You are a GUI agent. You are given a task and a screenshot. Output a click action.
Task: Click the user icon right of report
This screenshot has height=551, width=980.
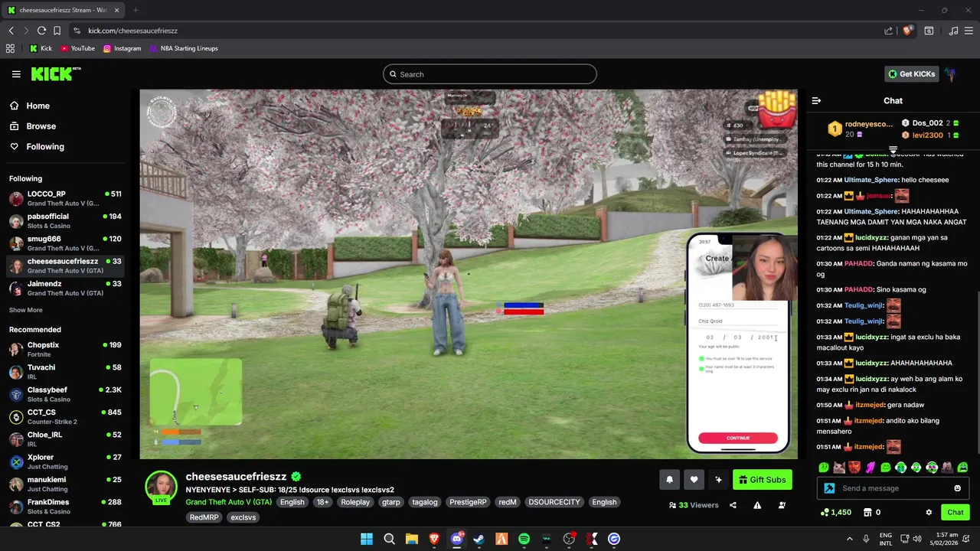coord(782,505)
